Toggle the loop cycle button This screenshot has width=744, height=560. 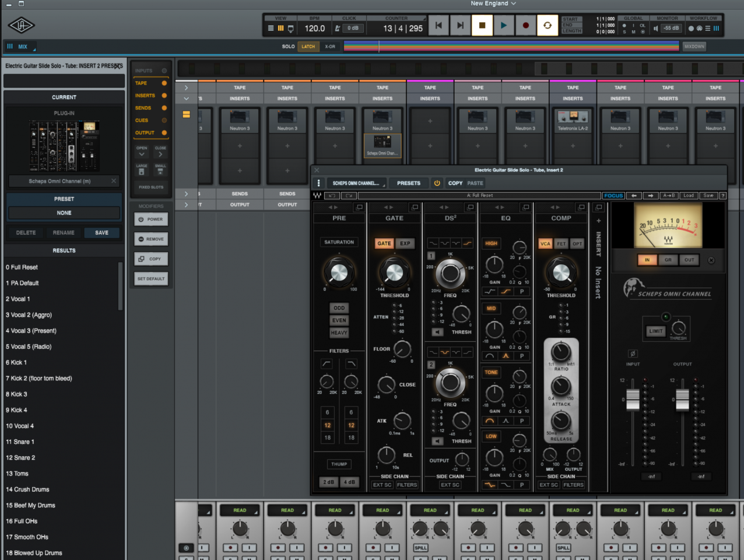[548, 25]
